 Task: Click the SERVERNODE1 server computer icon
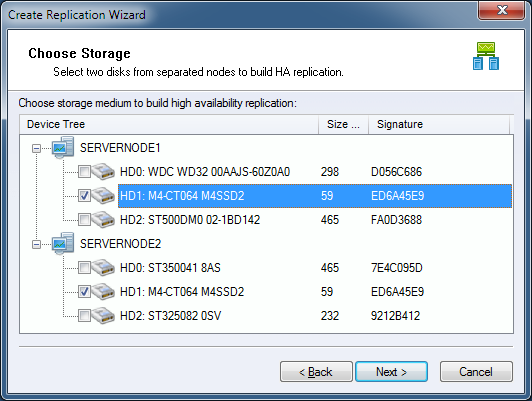[63, 147]
